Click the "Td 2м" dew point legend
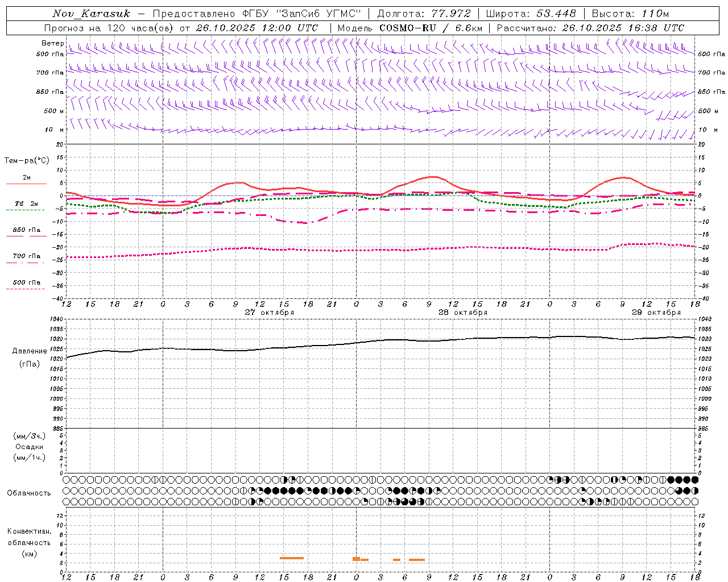The height and width of the screenshot is (582, 728). coord(27,203)
